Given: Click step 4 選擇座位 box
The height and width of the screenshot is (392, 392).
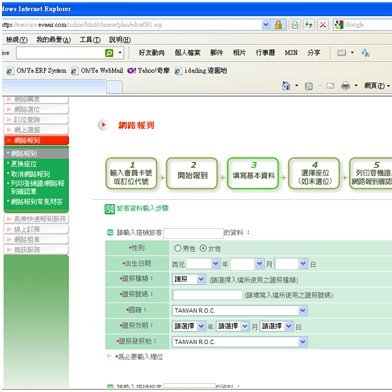Looking at the screenshot, I should tap(314, 174).
